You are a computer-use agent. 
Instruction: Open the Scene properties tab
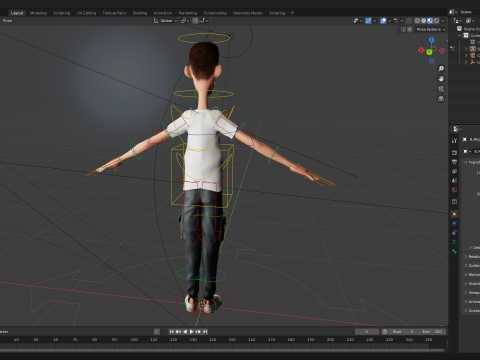click(454, 181)
